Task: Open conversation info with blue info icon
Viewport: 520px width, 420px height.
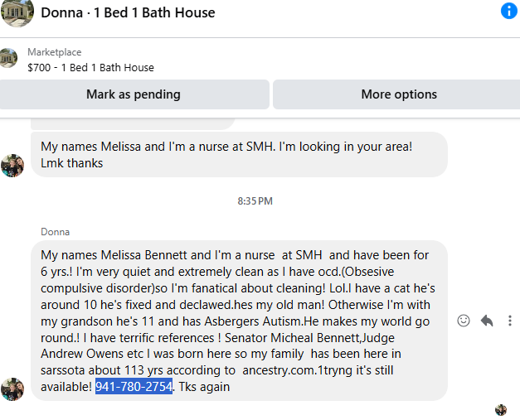Action: pos(508,11)
